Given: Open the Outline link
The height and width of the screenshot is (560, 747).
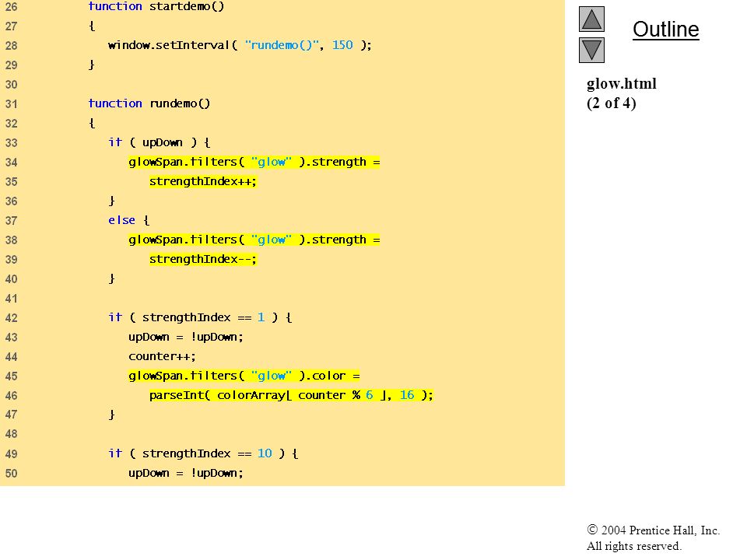Looking at the screenshot, I should point(665,30).
